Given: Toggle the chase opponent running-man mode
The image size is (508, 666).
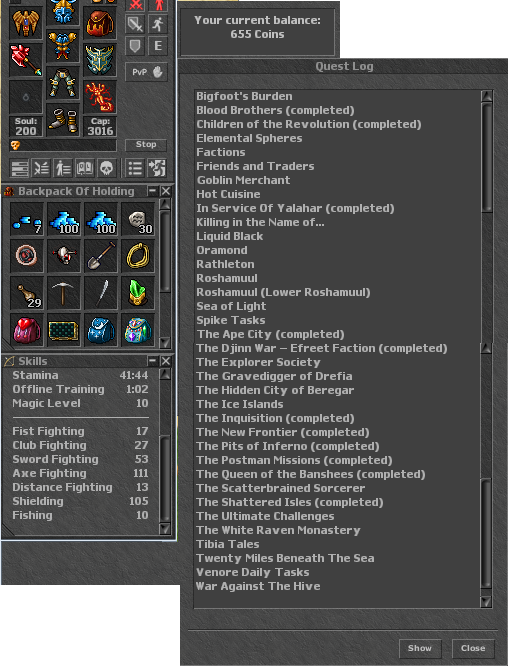Looking at the screenshot, I should click(x=158, y=24).
